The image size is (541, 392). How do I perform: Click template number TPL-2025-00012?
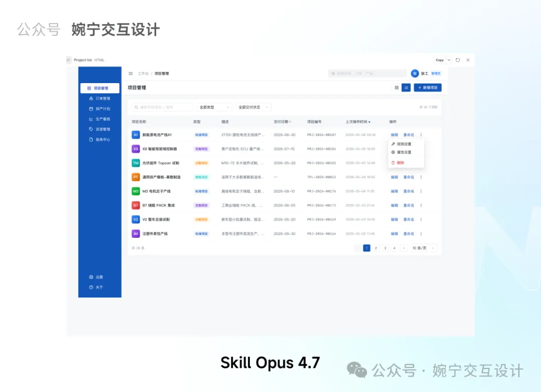pyautogui.click(x=322, y=177)
